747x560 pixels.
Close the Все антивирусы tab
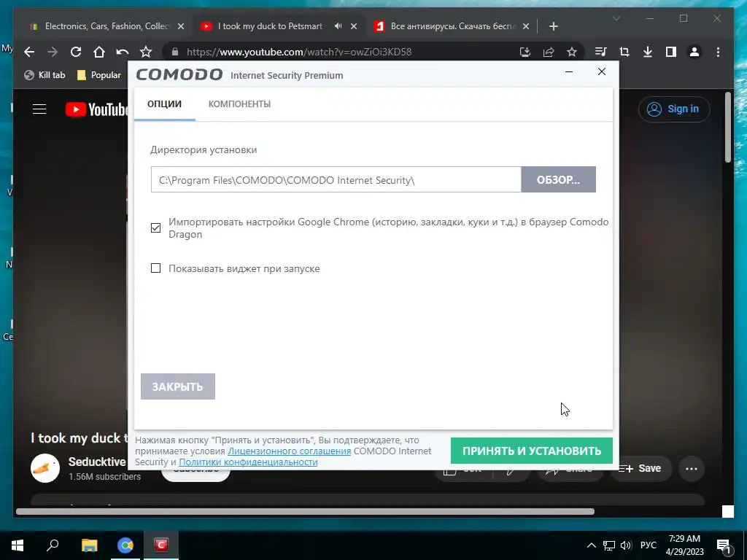526,26
